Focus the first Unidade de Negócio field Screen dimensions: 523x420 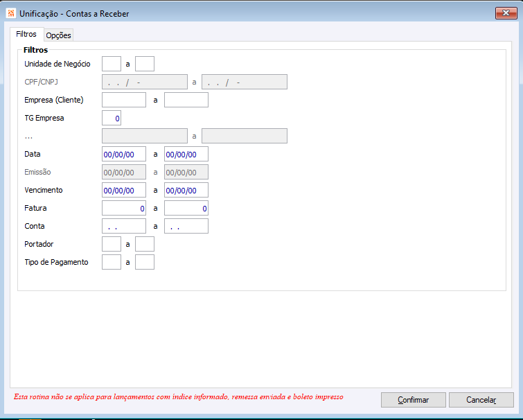112,64
